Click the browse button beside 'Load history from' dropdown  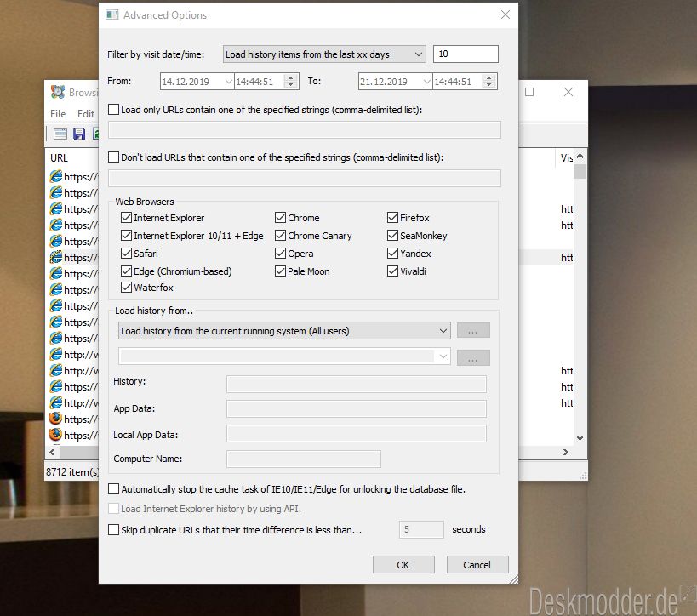point(473,331)
